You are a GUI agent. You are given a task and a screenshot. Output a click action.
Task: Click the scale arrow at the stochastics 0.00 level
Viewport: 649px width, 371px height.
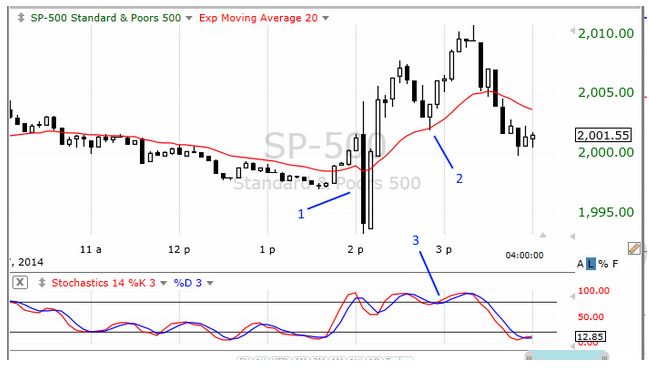(x=573, y=346)
